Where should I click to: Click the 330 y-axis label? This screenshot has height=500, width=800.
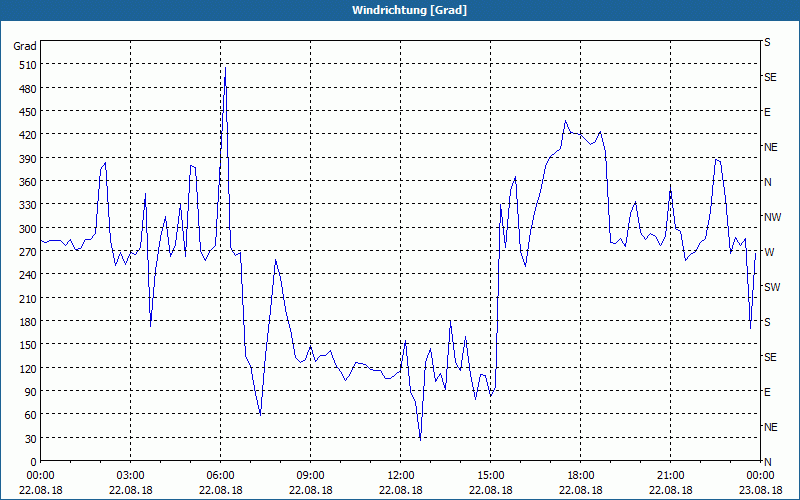[28, 205]
